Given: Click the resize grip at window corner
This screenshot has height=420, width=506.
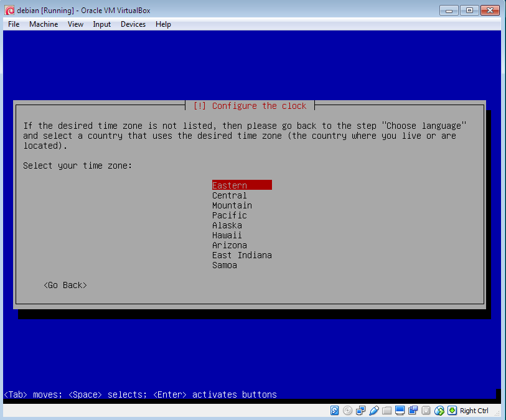Looking at the screenshot, I should tap(498, 413).
